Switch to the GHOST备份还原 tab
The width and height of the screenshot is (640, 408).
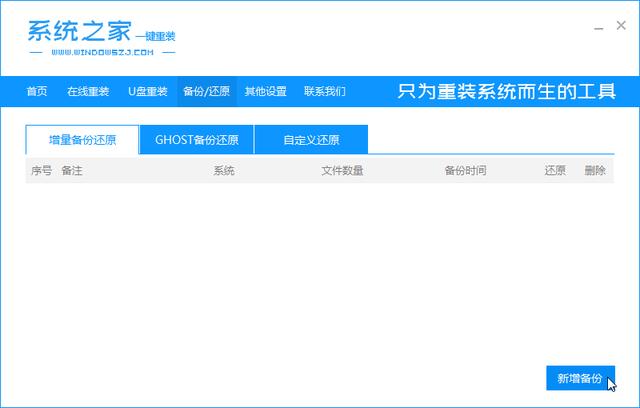(x=197, y=140)
